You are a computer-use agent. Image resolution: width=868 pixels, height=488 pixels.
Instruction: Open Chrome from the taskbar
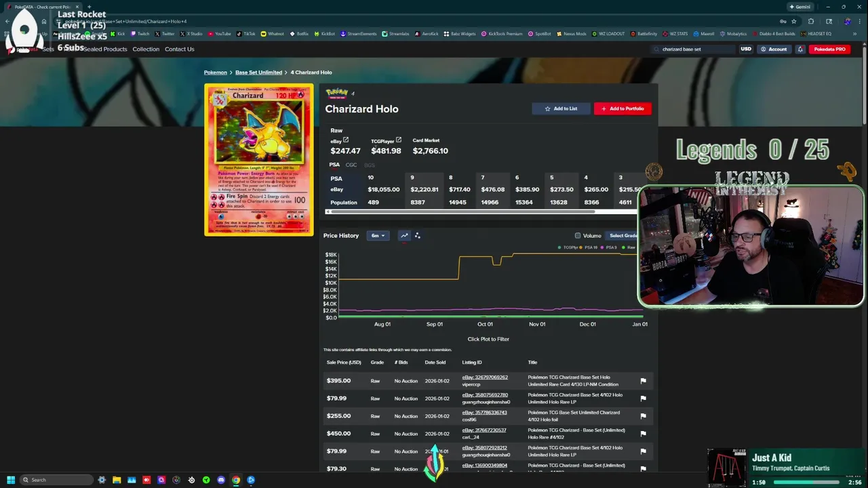[236, 480]
